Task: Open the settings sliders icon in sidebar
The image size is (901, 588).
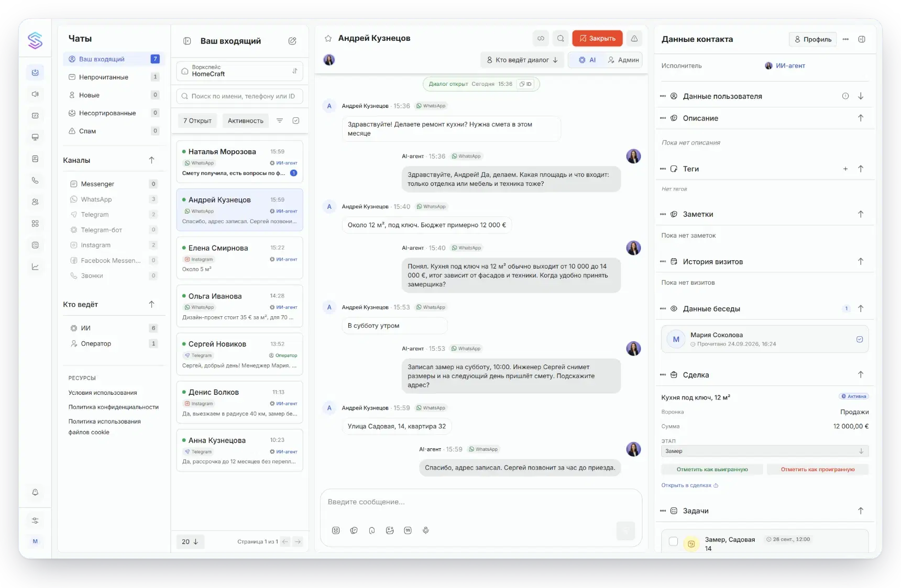Action: (35, 520)
